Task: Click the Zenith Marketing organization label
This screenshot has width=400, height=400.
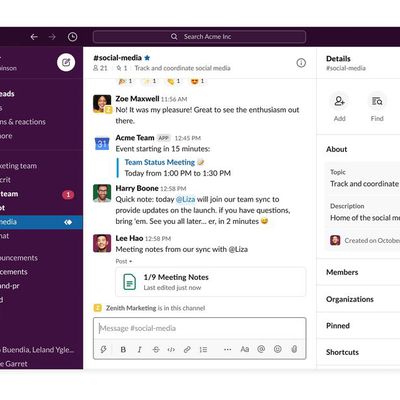Action: tap(131, 308)
